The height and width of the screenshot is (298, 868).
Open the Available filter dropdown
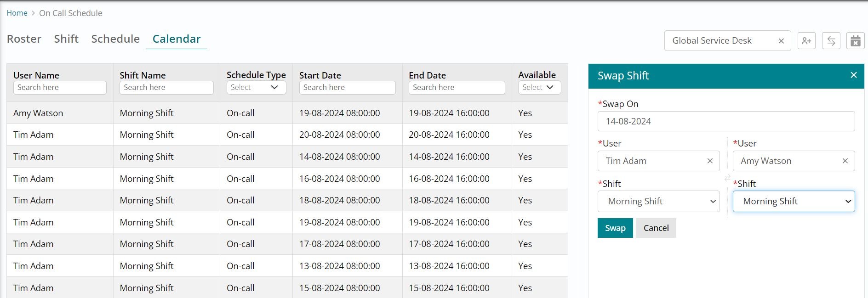(x=539, y=87)
